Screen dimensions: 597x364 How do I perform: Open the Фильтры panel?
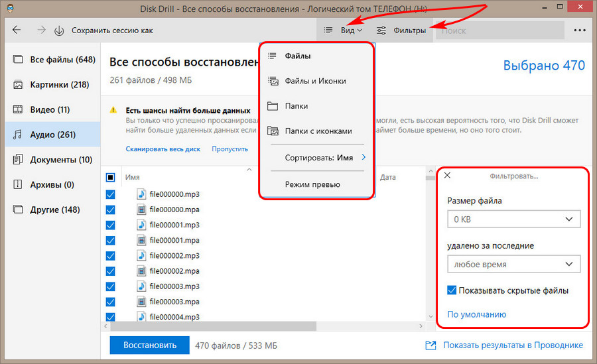point(409,30)
